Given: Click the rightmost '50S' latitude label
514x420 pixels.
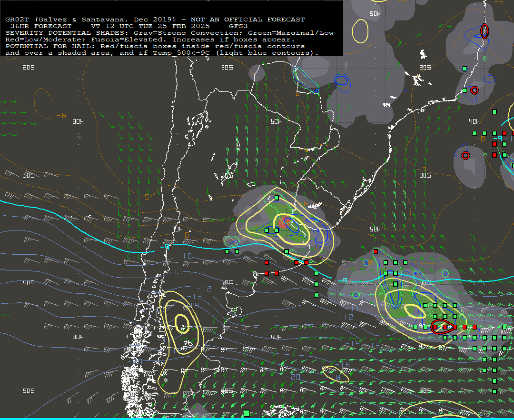Looking at the screenshot, I should pyautogui.click(x=425, y=391).
